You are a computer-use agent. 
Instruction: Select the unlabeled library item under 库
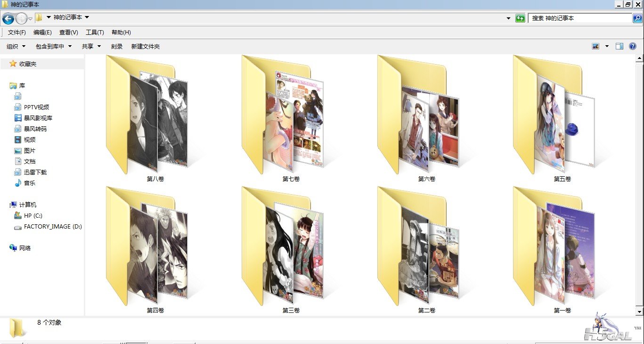(18, 96)
